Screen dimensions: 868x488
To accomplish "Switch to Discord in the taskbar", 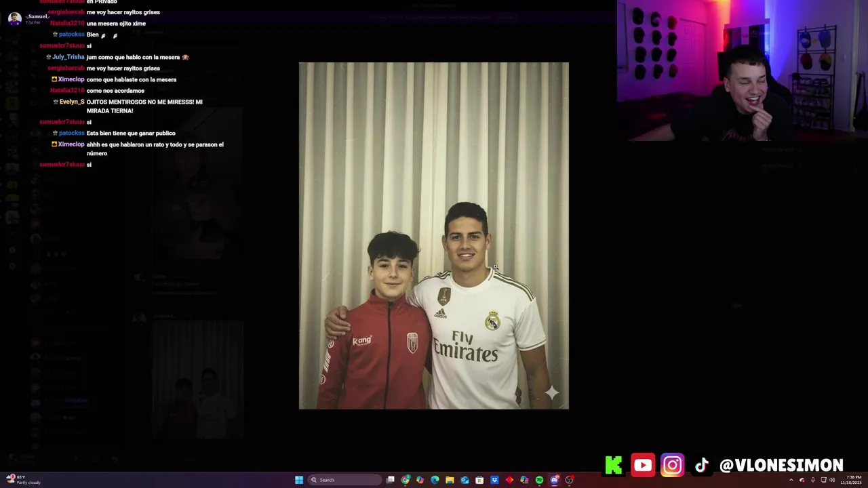I will point(554,480).
